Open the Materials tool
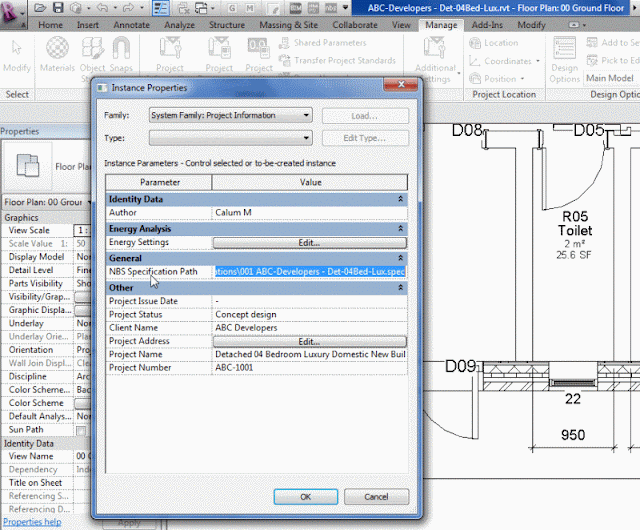Screen dimensions: 640x530 [x=57, y=54]
